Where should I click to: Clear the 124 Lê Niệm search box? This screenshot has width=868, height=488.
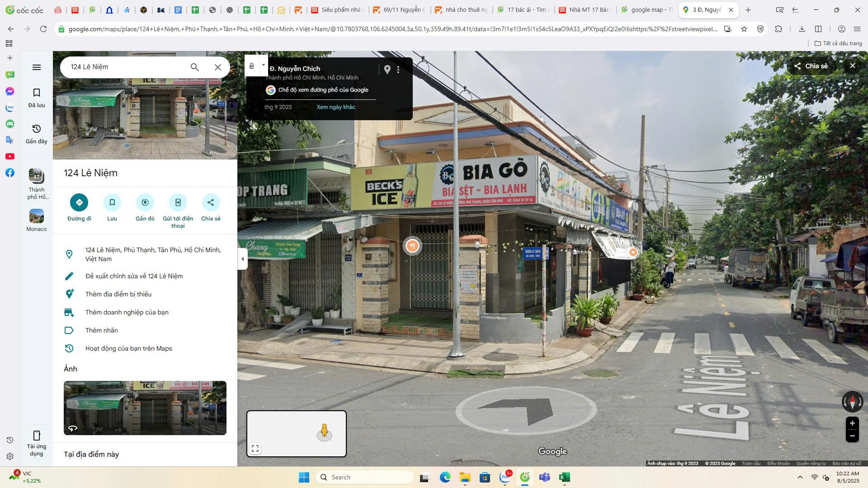tap(217, 67)
